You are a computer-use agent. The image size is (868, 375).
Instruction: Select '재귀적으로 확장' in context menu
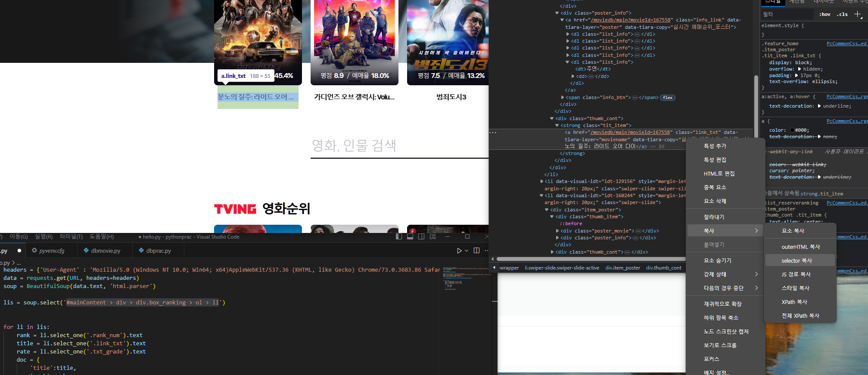tap(725, 304)
